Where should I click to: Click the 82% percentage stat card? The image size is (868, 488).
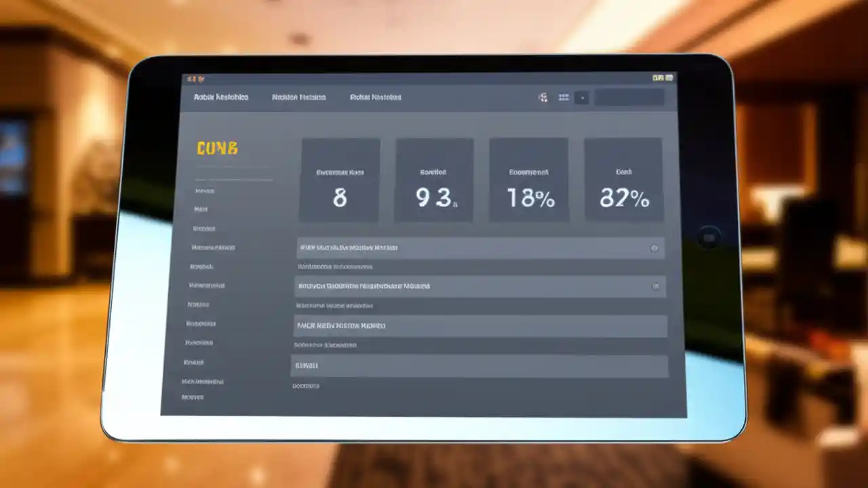pos(623,179)
